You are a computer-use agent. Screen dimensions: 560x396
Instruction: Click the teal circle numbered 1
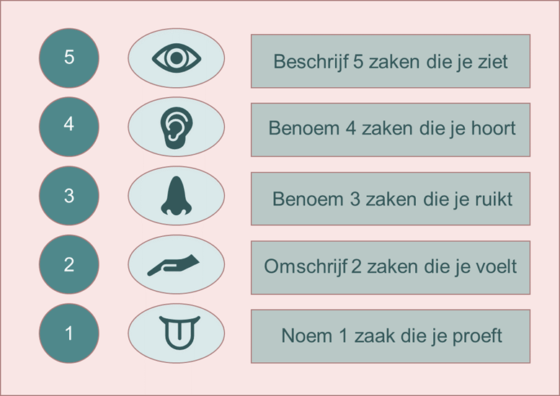69,334
